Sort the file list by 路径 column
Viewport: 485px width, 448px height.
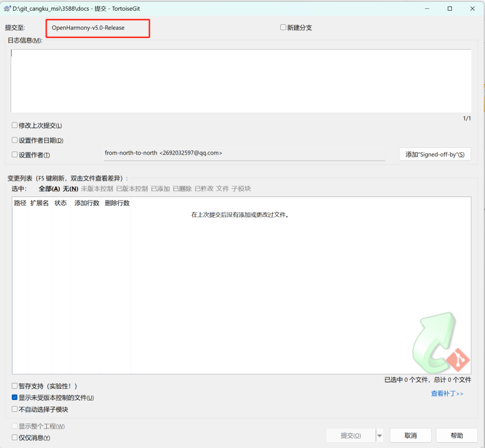[20, 203]
